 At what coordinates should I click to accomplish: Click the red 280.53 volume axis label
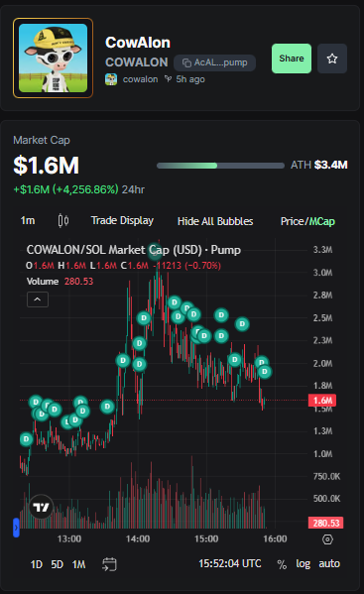pyautogui.click(x=325, y=523)
